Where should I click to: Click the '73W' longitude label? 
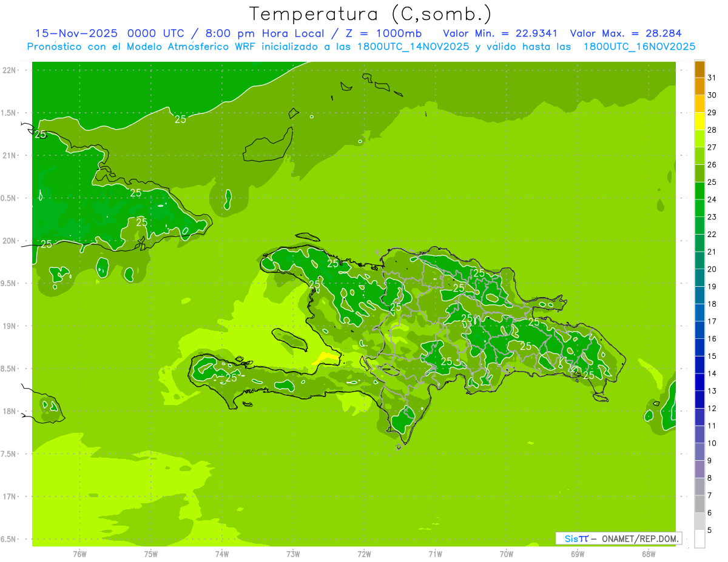(x=293, y=554)
